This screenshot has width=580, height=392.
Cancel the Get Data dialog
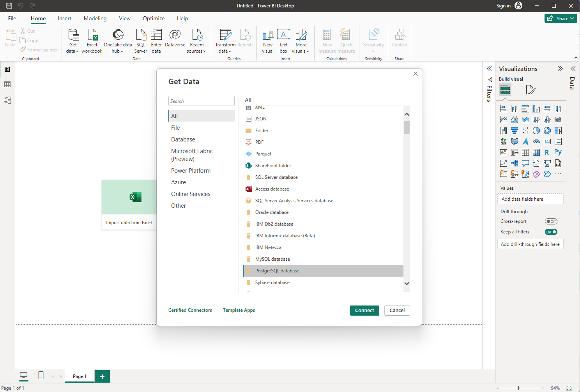point(397,311)
